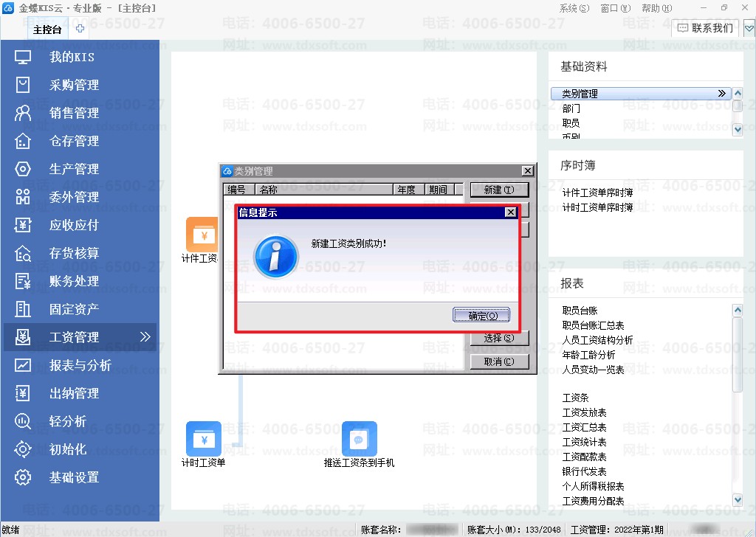Open 年龄工龄分析 report
Screen dimensions: 756x537
[588, 355]
